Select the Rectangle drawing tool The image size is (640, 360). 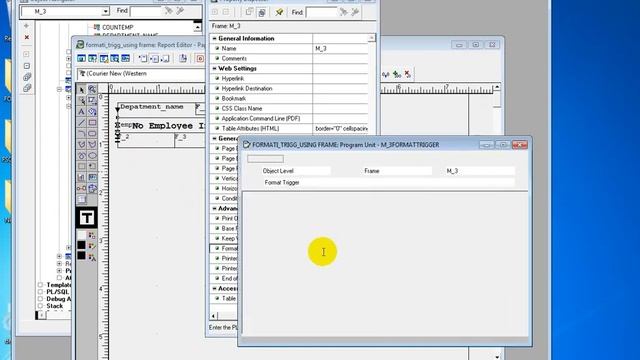[92, 122]
